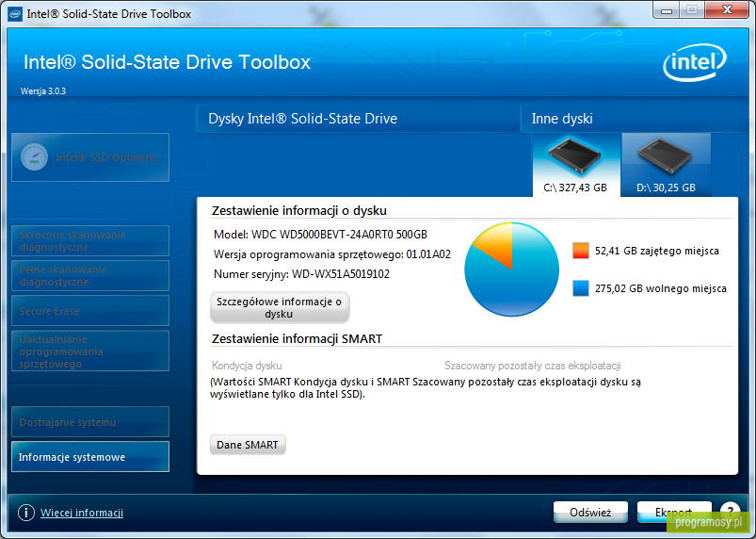Click the 52,41 GB zajętego miejsca label

657,251
